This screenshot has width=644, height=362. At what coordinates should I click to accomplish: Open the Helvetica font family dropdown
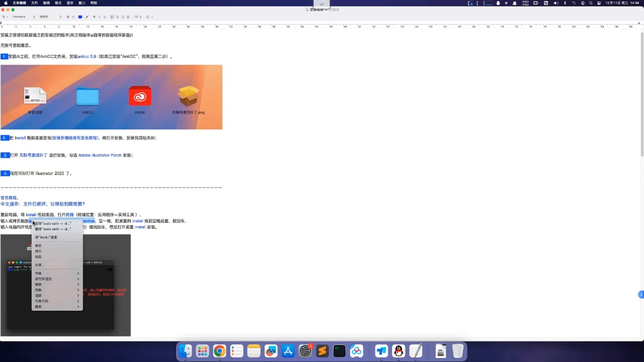point(23,17)
